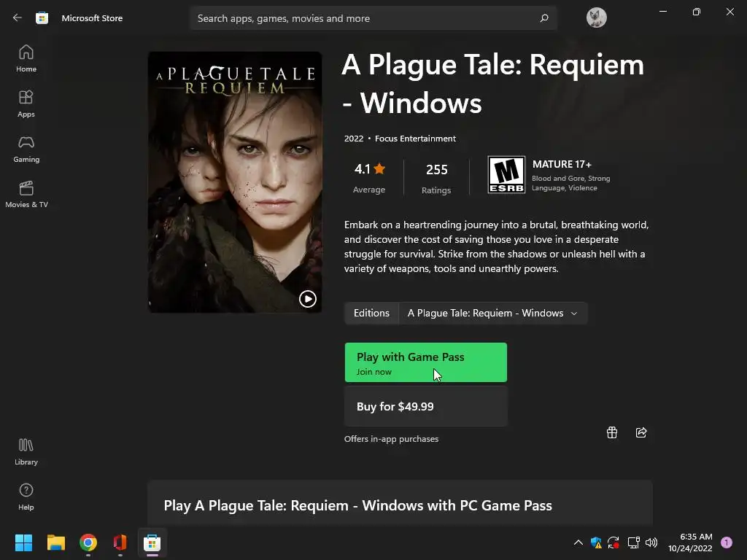The image size is (747, 560).
Task: Play the game trailer from cover art
Action: point(307,299)
